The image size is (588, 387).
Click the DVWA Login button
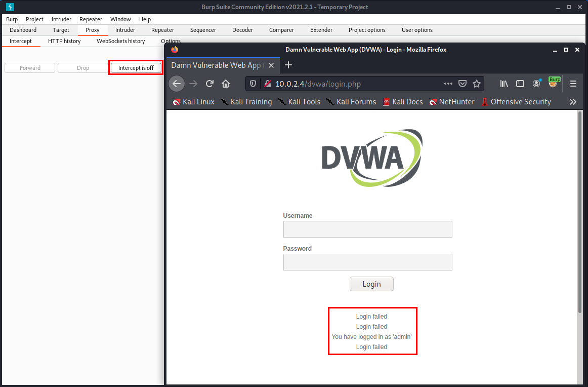pyautogui.click(x=371, y=284)
